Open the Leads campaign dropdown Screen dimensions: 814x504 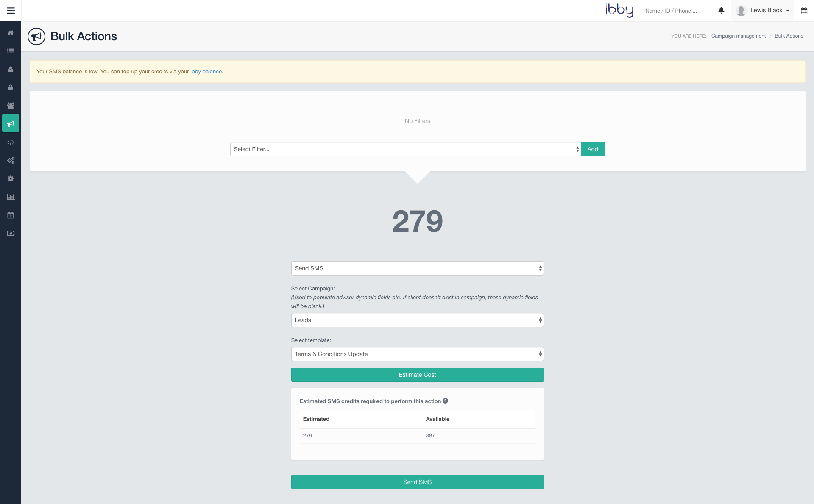pyautogui.click(x=417, y=320)
